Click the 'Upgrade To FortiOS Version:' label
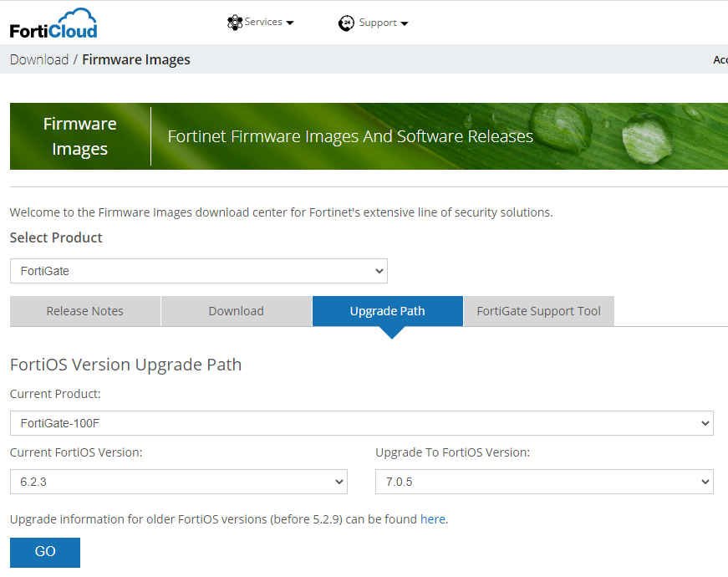This screenshot has height=577, width=728. click(453, 452)
